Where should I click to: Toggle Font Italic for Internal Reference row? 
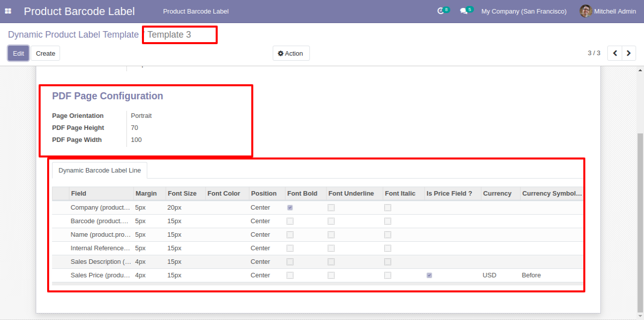pyautogui.click(x=388, y=248)
